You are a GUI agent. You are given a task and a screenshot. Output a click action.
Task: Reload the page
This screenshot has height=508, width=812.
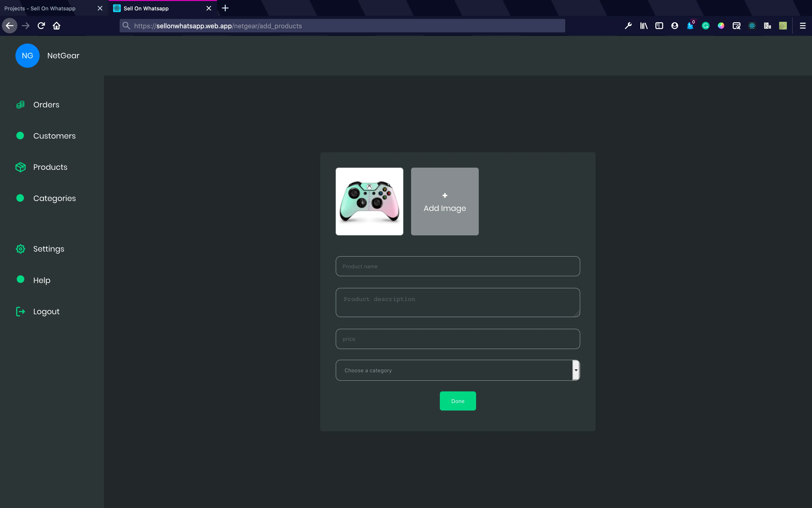[x=41, y=26]
